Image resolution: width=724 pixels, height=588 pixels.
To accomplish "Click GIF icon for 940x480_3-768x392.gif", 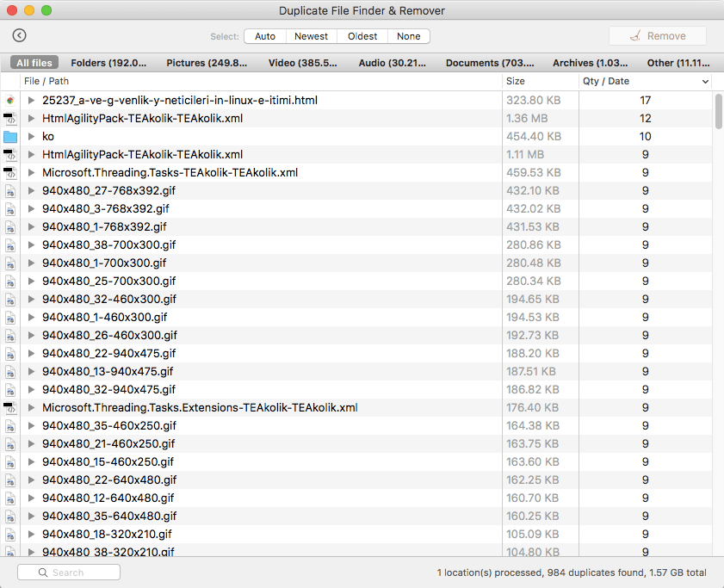I will click(10, 209).
